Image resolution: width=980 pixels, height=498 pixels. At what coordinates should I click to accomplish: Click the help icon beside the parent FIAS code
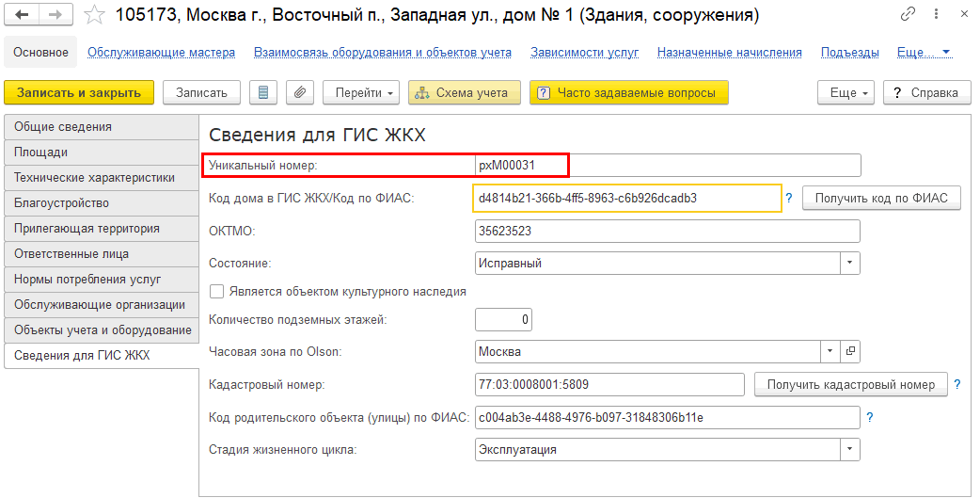[x=870, y=417]
